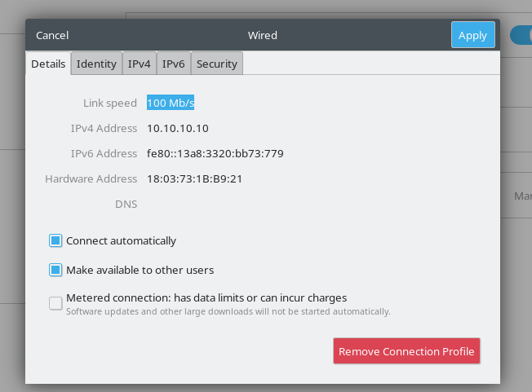Click the IPv4 address value 10.10.10.10
This screenshot has width=532, height=392.
[x=178, y=128]
